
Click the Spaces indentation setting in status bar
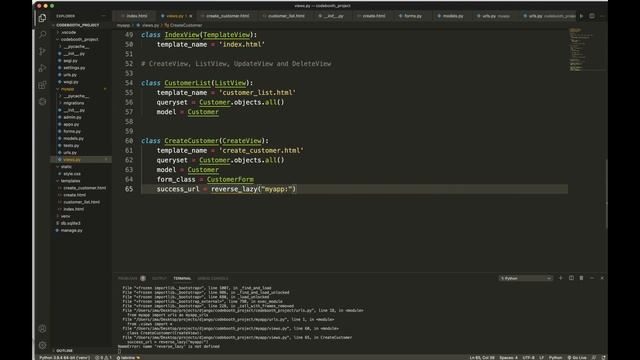[509, 358]
